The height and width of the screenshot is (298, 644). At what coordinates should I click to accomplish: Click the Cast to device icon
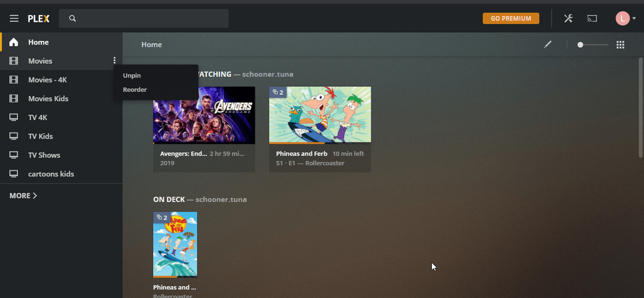[x=592, y=19]
